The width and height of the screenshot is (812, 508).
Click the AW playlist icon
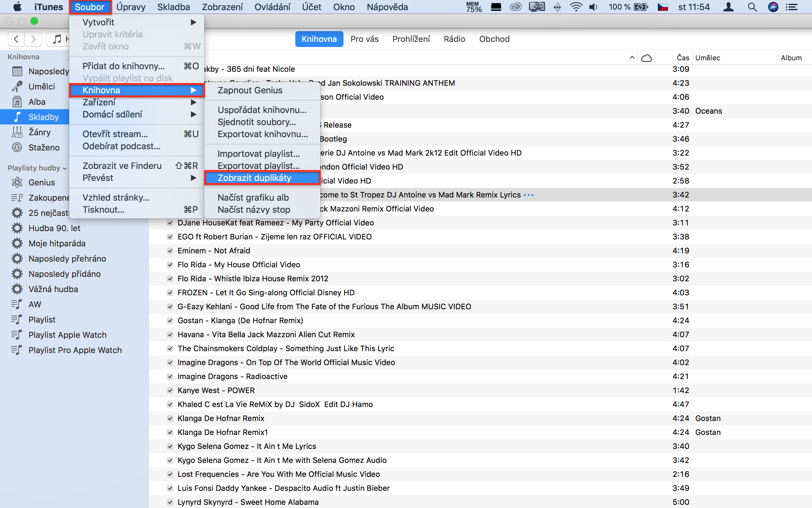pyautogui.click(x=17, y=304)
